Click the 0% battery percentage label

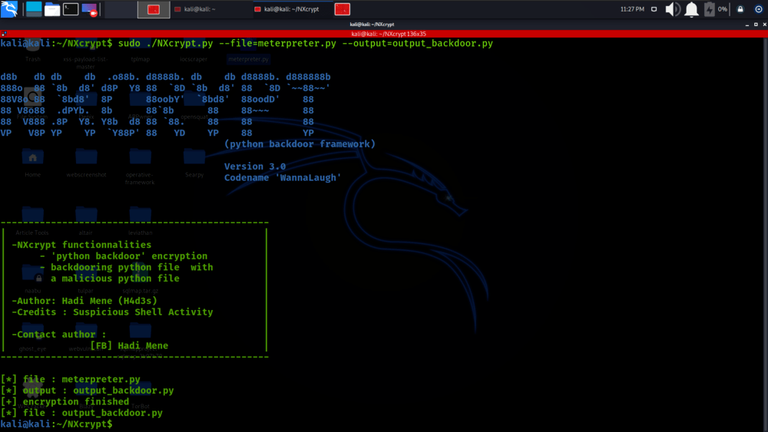[x=722, y=9]
